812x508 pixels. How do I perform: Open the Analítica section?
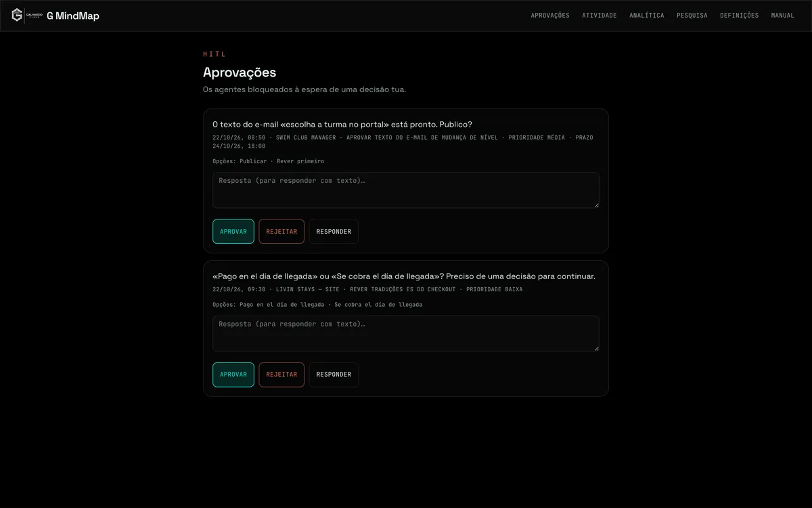click(647, 16)
